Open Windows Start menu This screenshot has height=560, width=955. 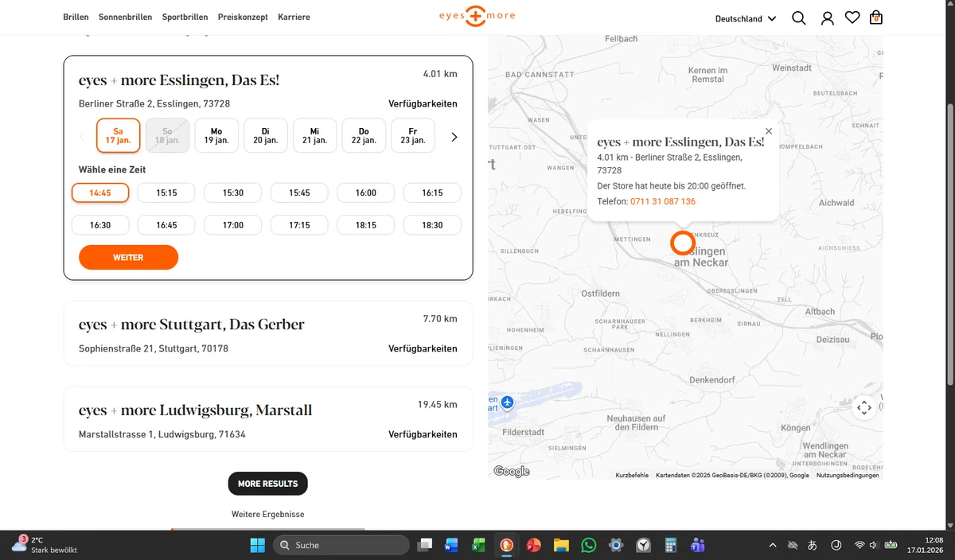click(x=258, y=545)
